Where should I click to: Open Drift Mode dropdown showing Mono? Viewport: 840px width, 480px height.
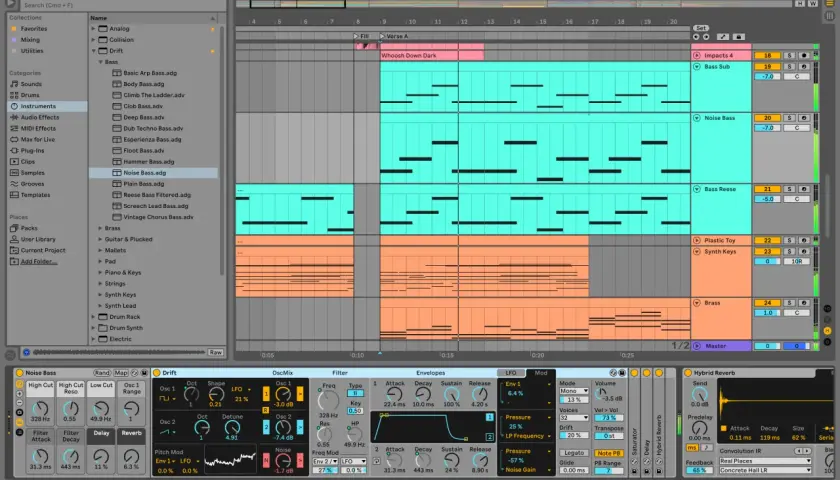coord(574,391)
